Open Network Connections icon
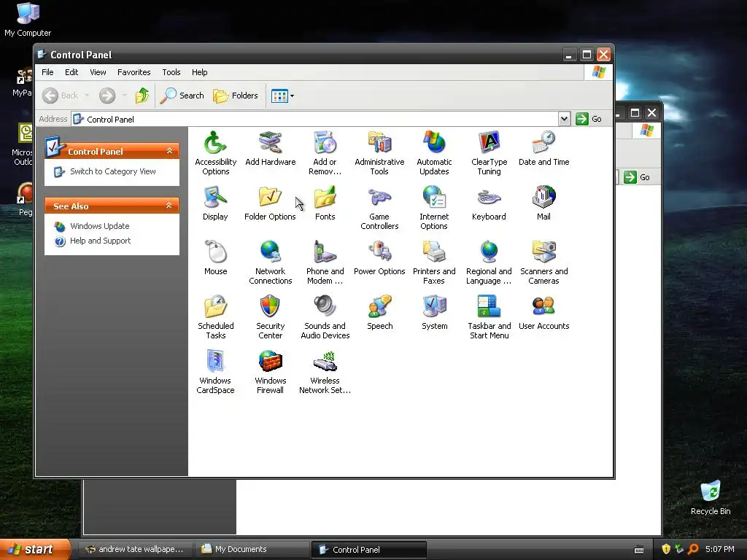This screenshot has height=560, width=747. [270, 252]
